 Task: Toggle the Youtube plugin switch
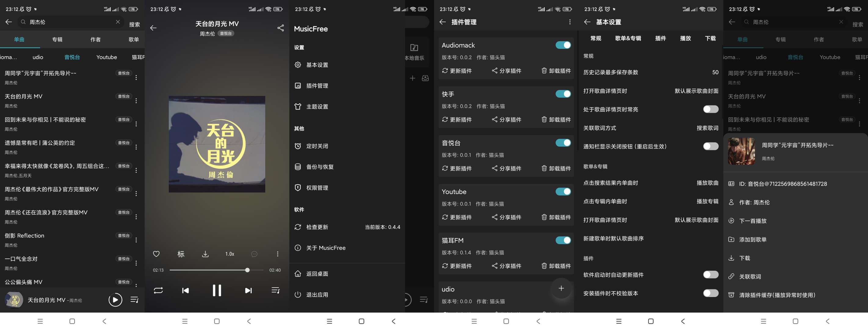pyautogui.click(x=563, y=191)
